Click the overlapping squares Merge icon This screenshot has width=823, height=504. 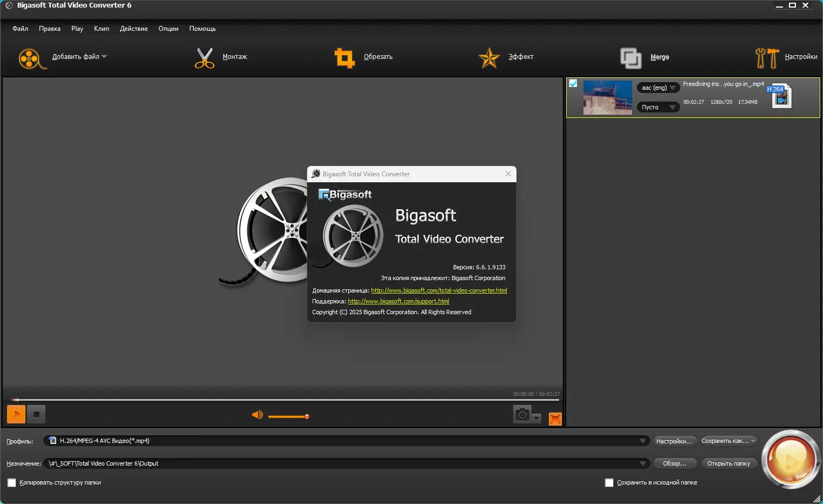point(630,58)
